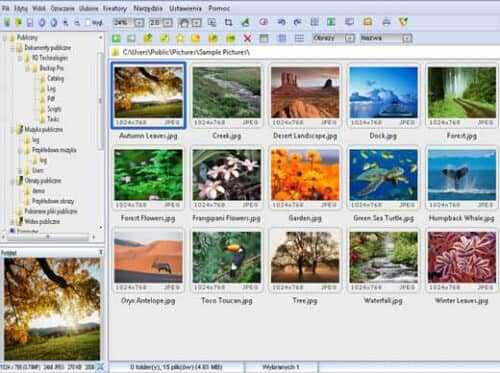This screenshot has height=373, width=500.
Task: Open the Narzędzia menu
Action: click(x=148, y=8)
